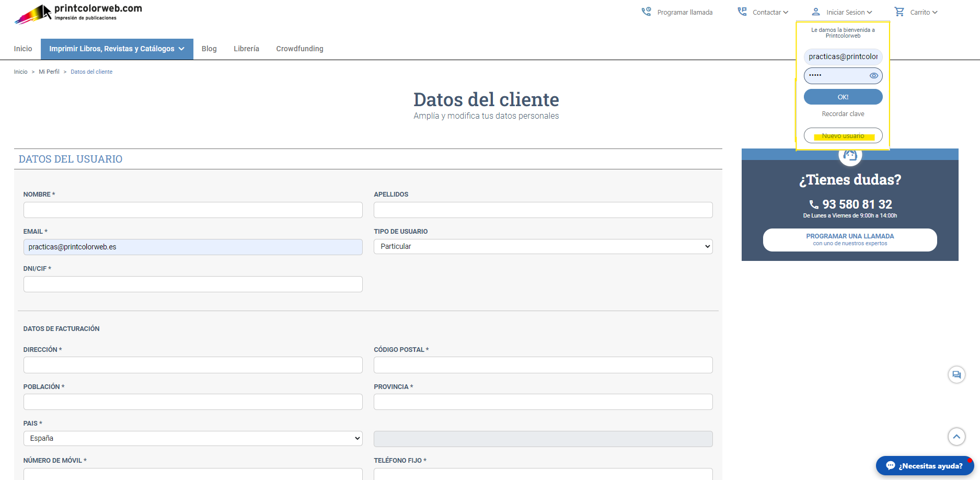The image size is (980, 480).
Task: Click the Teléfono fijo input field
Action: pyautogui.click(x=543, y=474)
